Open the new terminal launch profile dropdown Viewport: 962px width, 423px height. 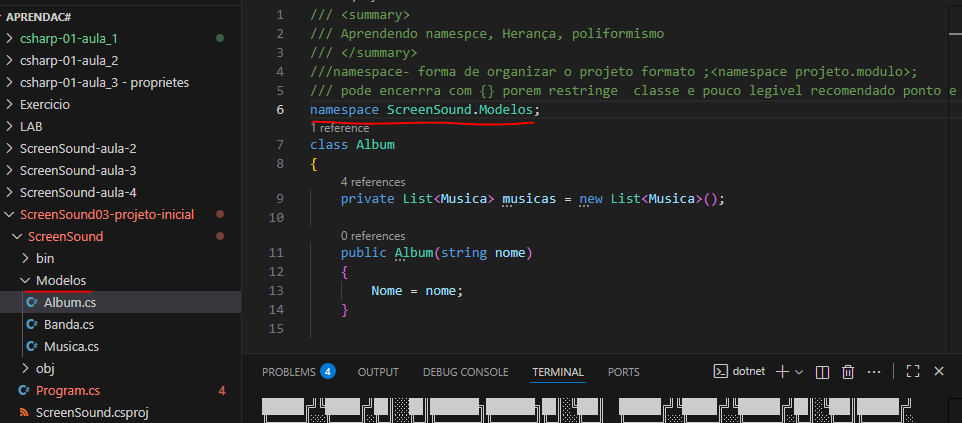[x=799, y=371]
